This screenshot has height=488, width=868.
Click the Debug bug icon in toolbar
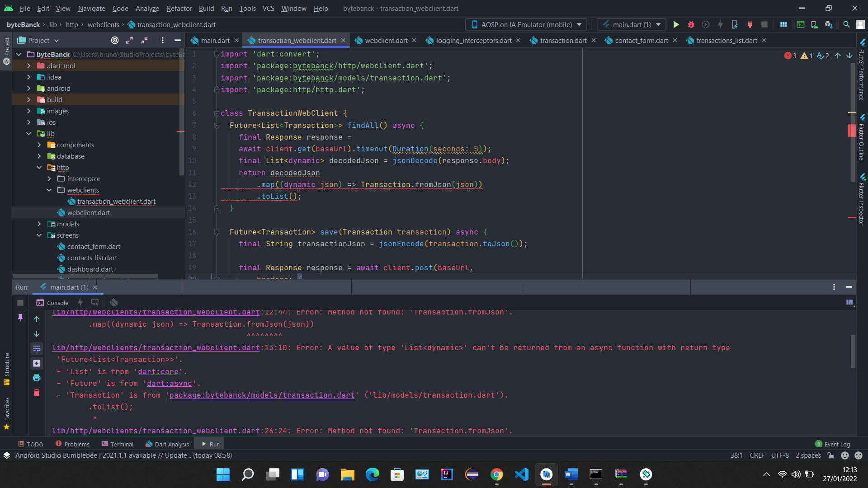[691, 24]
